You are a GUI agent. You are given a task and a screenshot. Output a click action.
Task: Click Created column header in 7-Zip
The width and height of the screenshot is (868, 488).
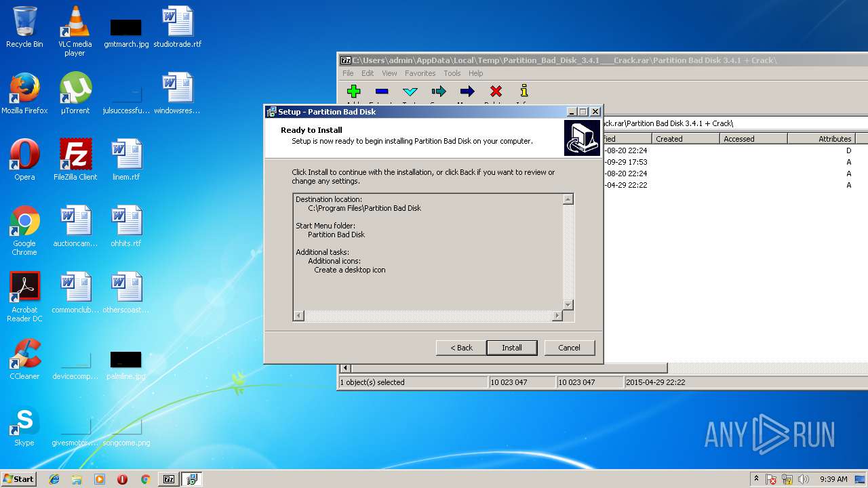pos(686,139)
